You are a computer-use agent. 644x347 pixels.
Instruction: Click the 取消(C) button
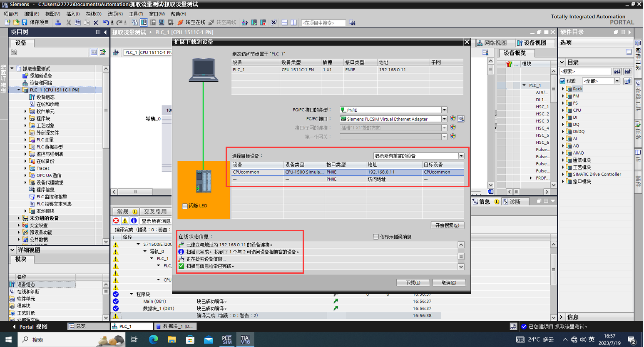tap(449, 282)
